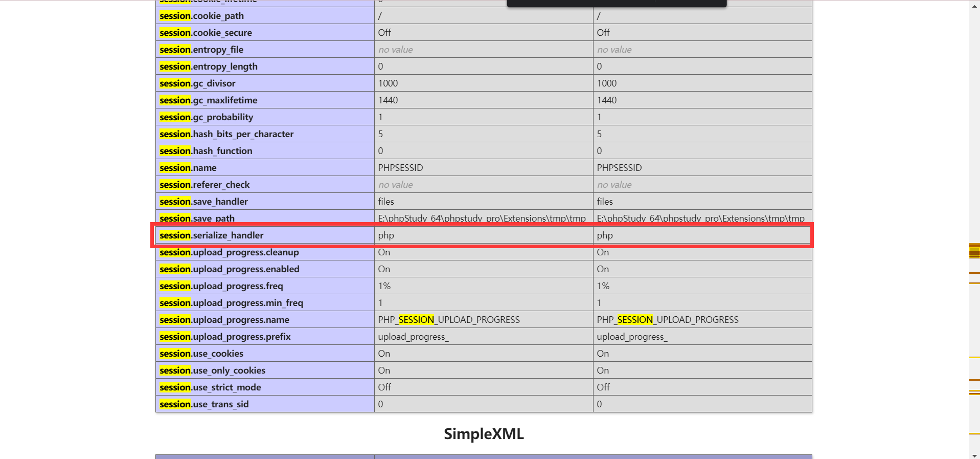Click master save_path value E:\phpStudy_64

pos(701,218)
